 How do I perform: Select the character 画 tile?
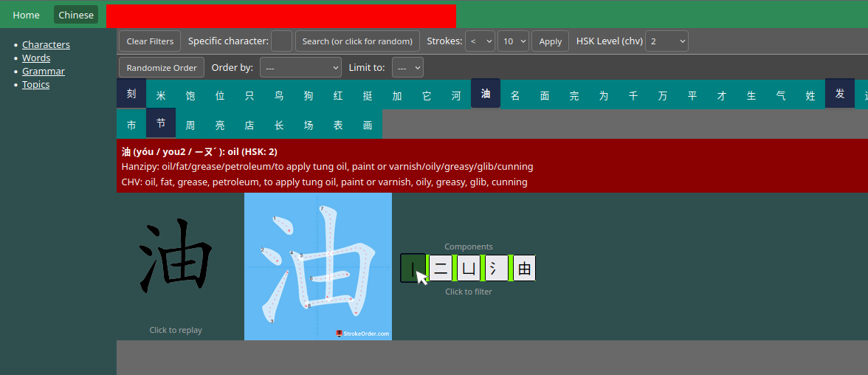pyautogui.click(x=368, y=125)
